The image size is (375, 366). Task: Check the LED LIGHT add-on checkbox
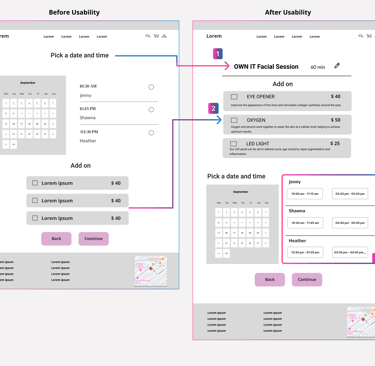(234, 144)
